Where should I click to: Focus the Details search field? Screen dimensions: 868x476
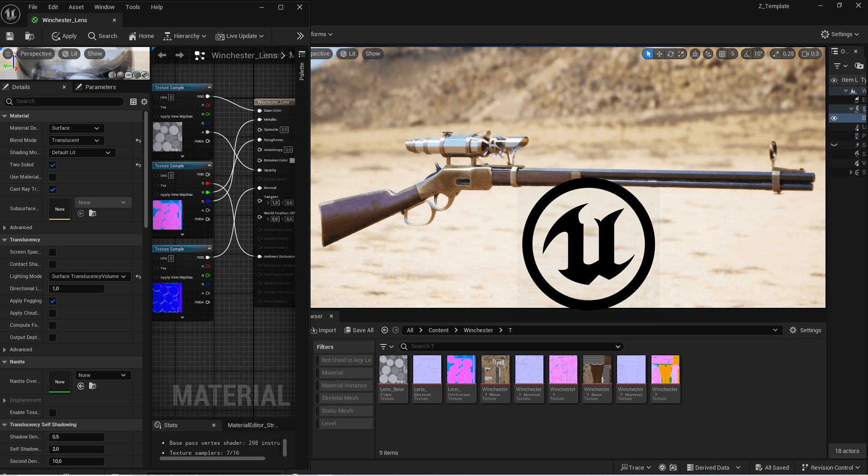click(64, 101)
